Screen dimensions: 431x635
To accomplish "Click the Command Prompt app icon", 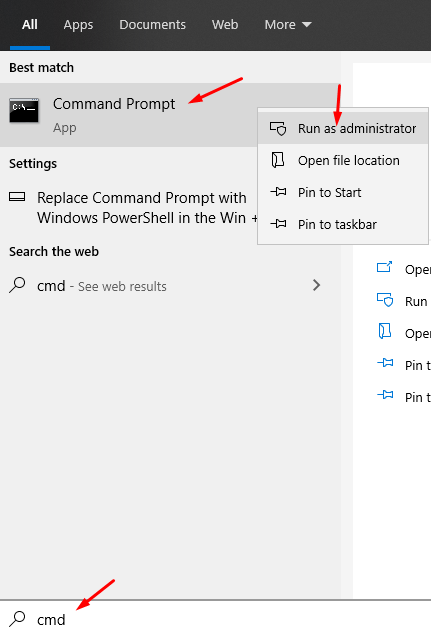I will tap(24, 110).
